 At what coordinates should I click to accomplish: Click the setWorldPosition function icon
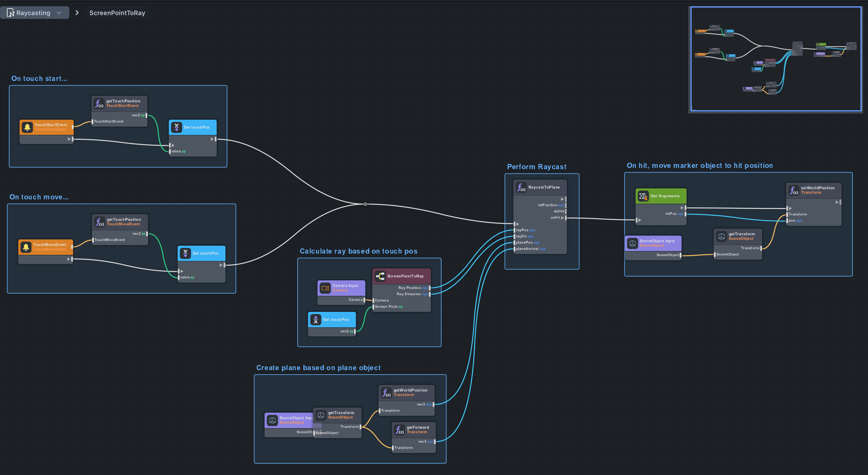point(794,190)
